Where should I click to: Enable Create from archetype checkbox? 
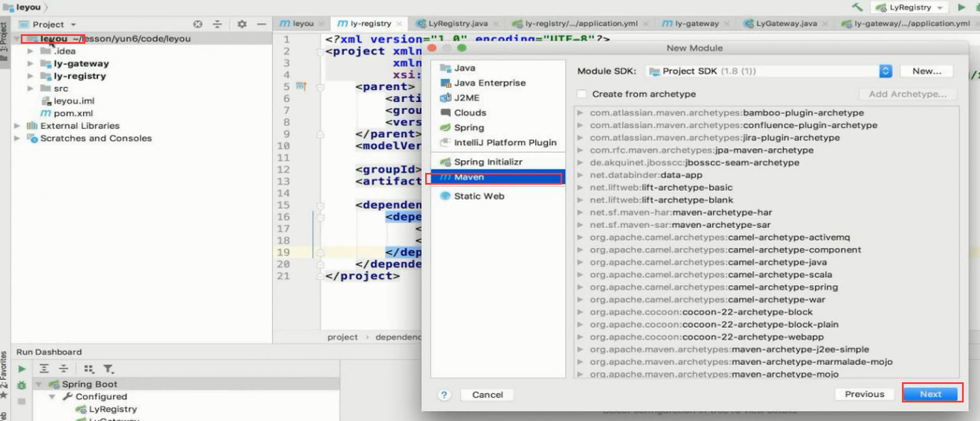tap(582, 94)
